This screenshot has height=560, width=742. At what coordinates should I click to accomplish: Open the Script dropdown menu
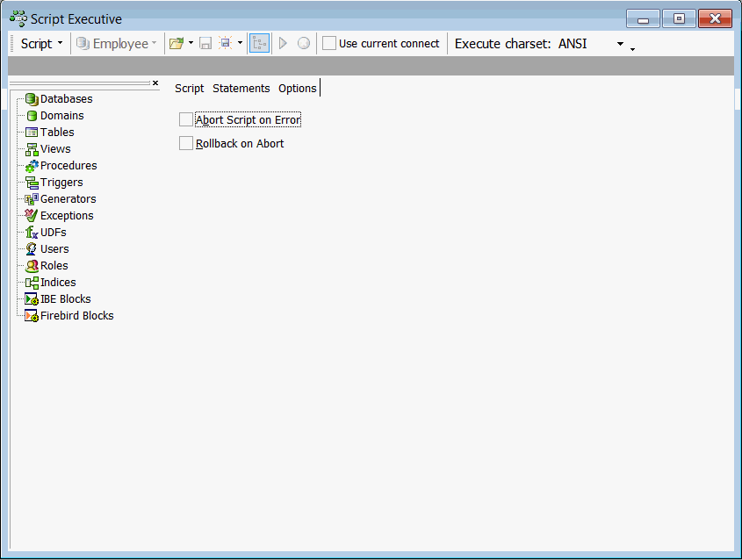tap(41, 44)
